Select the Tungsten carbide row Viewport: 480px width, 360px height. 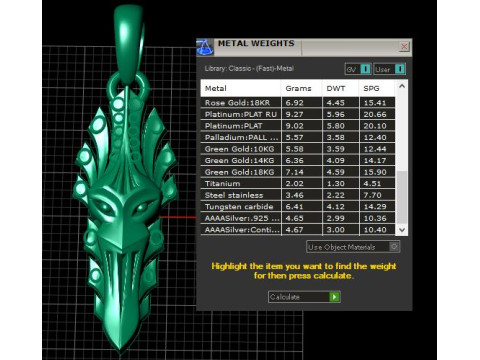coord(298,207)
